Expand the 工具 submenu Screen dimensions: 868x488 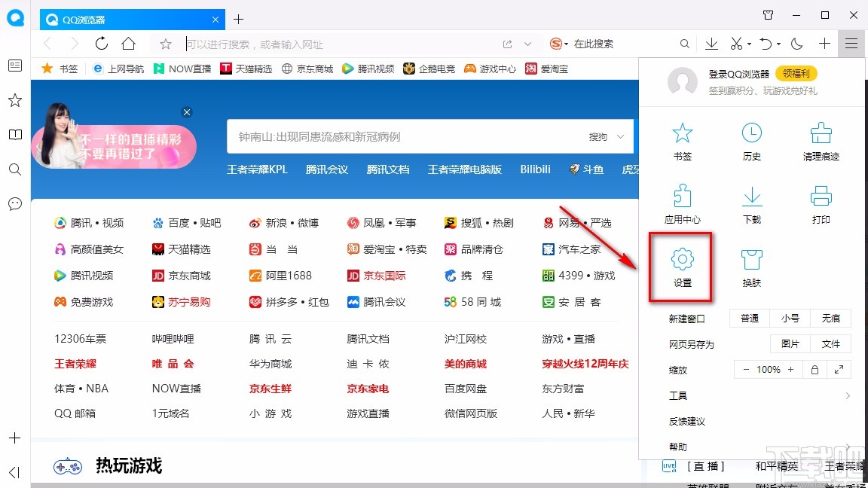click(848, 395)
